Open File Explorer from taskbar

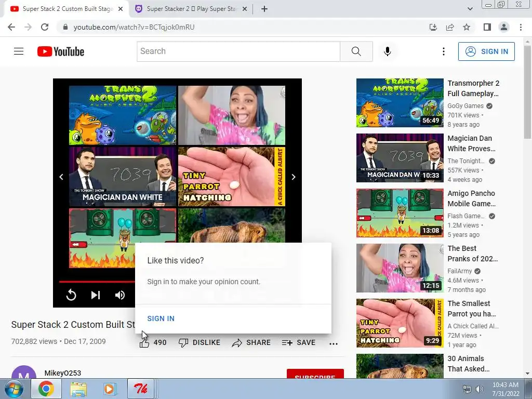tap(78, 389)
